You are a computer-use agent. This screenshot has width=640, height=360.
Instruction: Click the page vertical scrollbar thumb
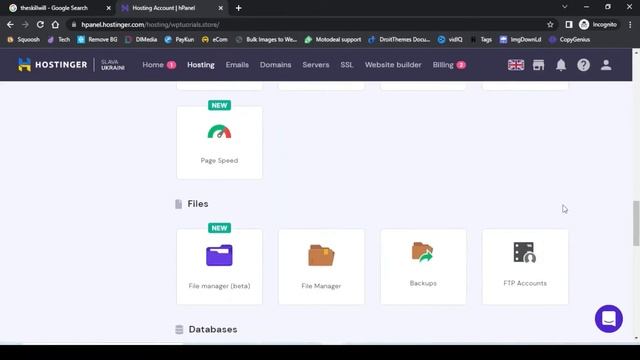[636, 223]
